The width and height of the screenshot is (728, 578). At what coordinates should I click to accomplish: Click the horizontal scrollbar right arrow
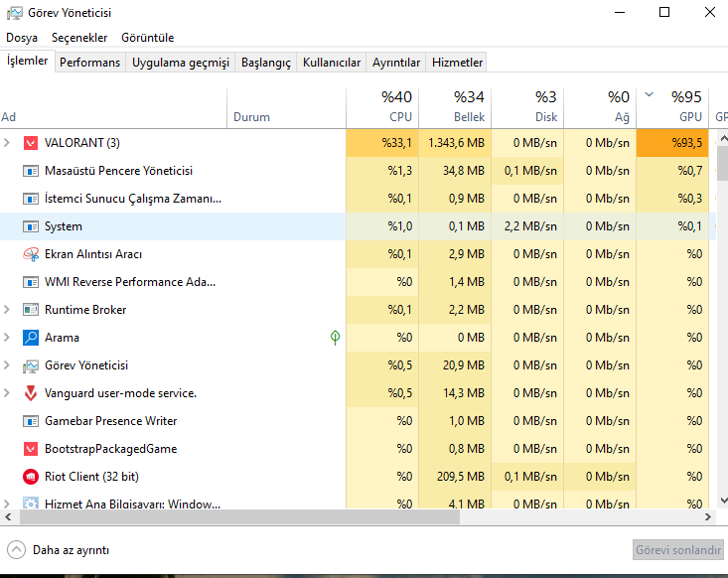point(707,516)
